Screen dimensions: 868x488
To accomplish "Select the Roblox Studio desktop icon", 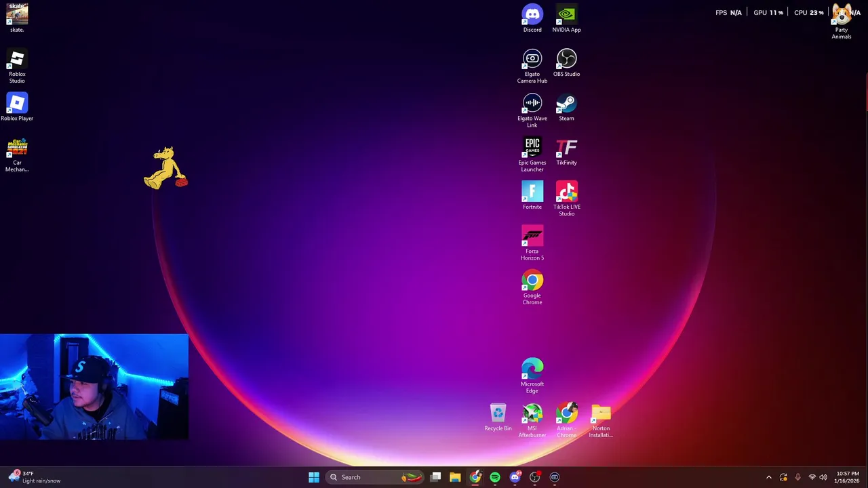I will (17, 66).
